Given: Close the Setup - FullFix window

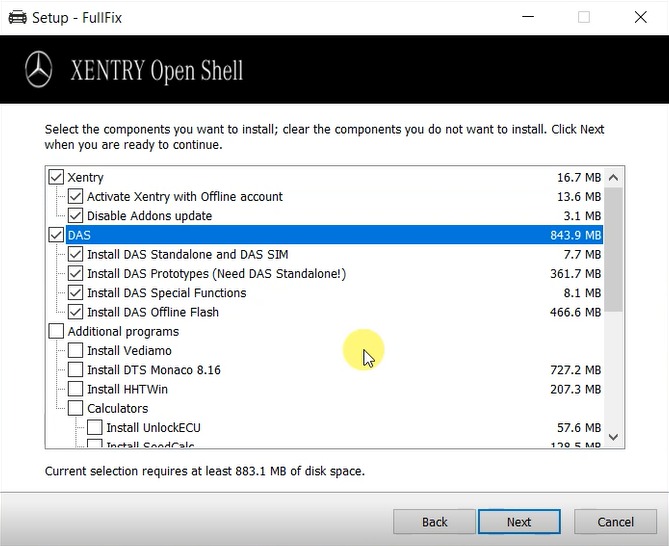Looking at the screenshot, I should click(640, 17).
